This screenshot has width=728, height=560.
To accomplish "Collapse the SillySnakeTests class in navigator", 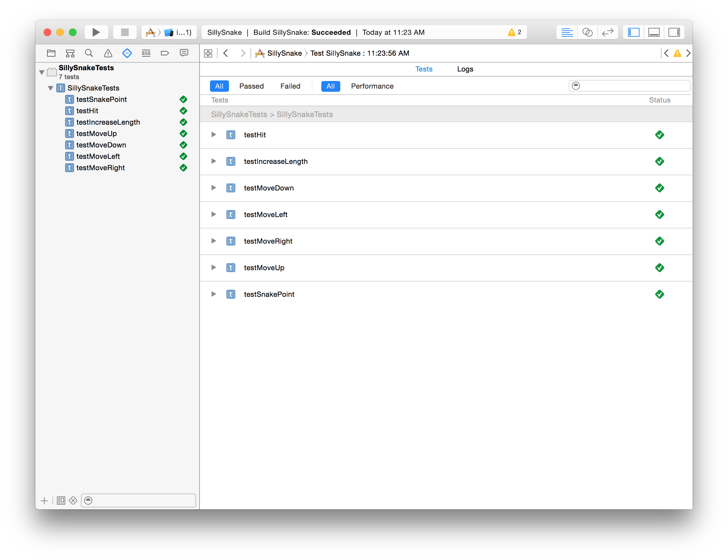I will (x=51, y=88).
